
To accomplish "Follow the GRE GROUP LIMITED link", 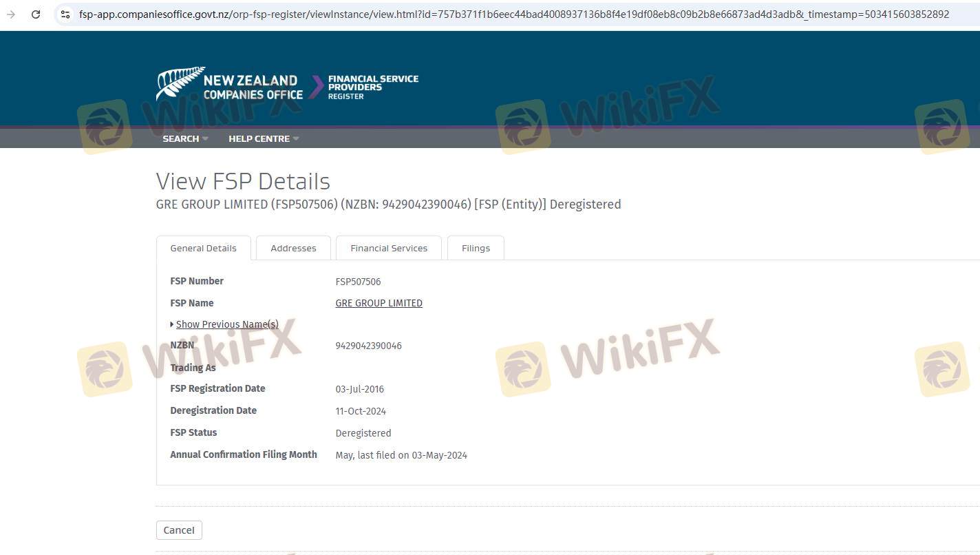I will [379, 303].
